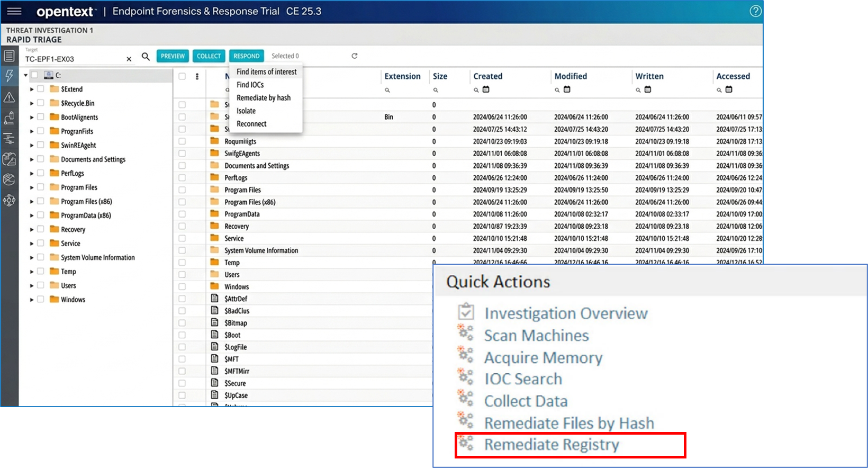Screen dimensions: 868x468
Task: Click the search filter icon under Extension
Action: [387, 90]
